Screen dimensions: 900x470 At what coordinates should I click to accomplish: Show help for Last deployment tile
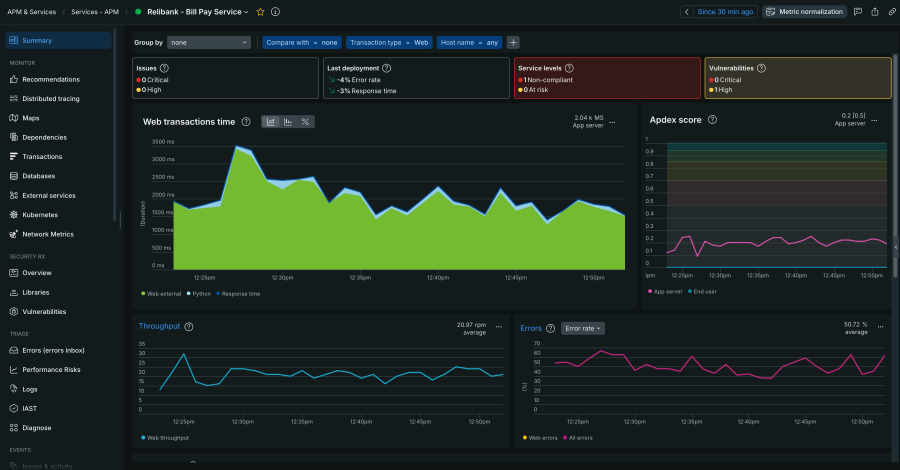coord(387,68)
